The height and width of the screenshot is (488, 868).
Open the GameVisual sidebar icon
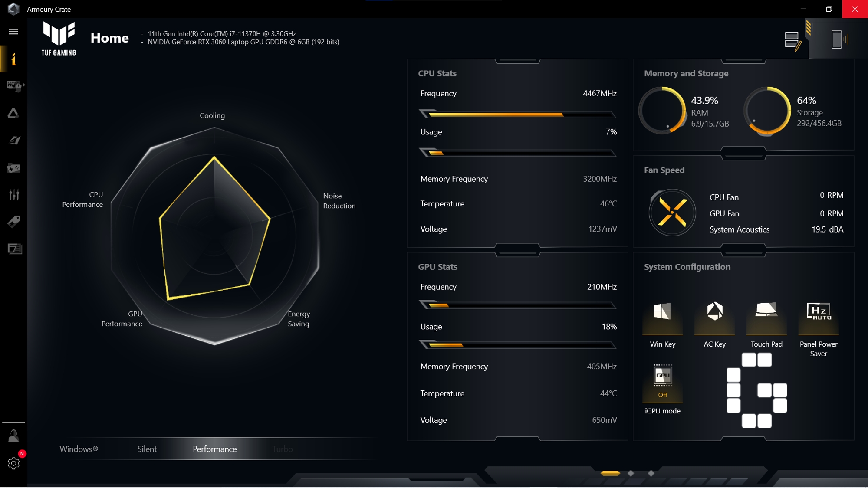tap(14, 141)
